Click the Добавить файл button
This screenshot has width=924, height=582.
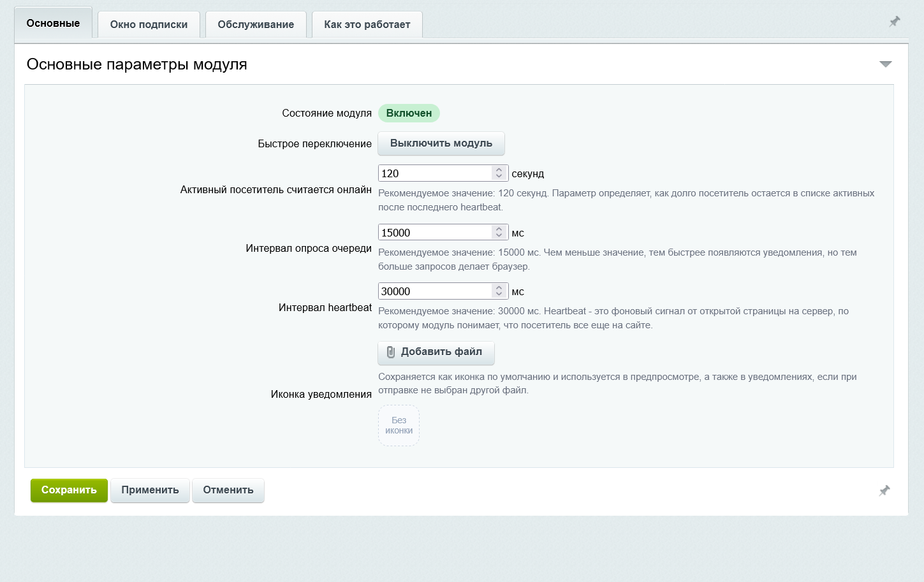coord(436,352)
